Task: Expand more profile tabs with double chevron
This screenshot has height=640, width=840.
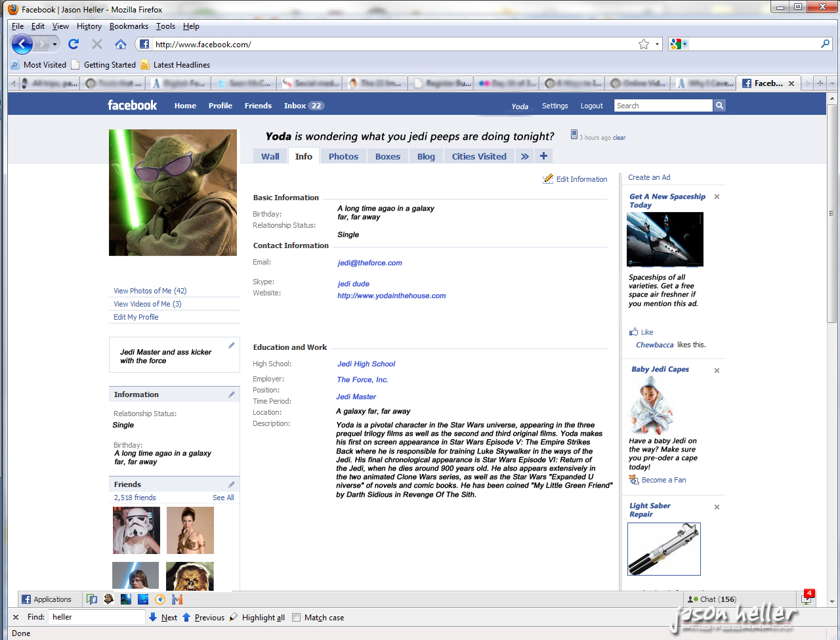Action: coord(524,156)
